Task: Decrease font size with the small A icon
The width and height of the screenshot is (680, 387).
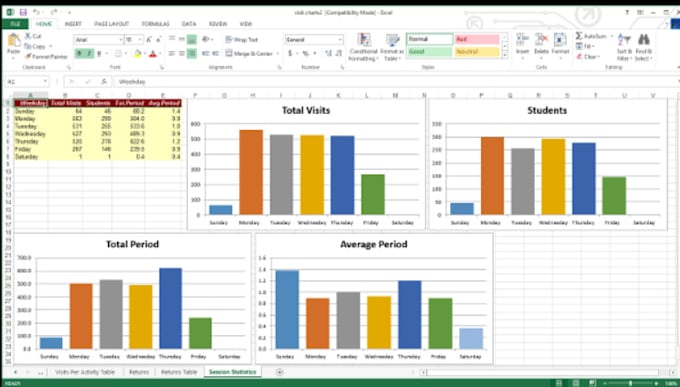Action: [x=159, y=39]
